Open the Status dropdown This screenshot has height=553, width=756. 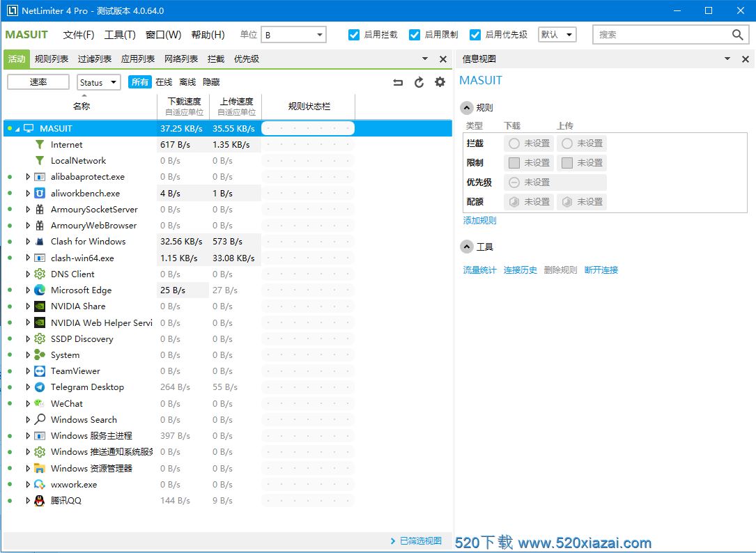click(99, 82)
